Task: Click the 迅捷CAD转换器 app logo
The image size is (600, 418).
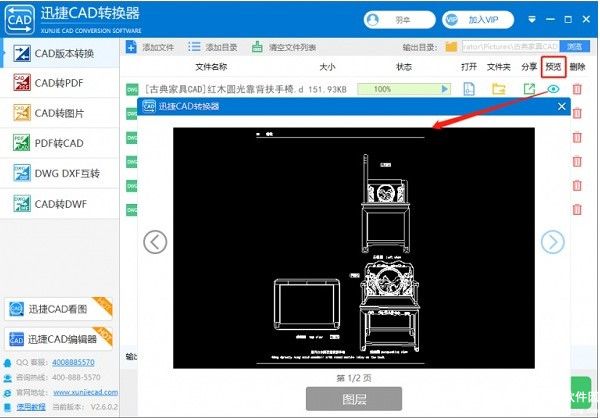Action: click(x=20, y=19)
